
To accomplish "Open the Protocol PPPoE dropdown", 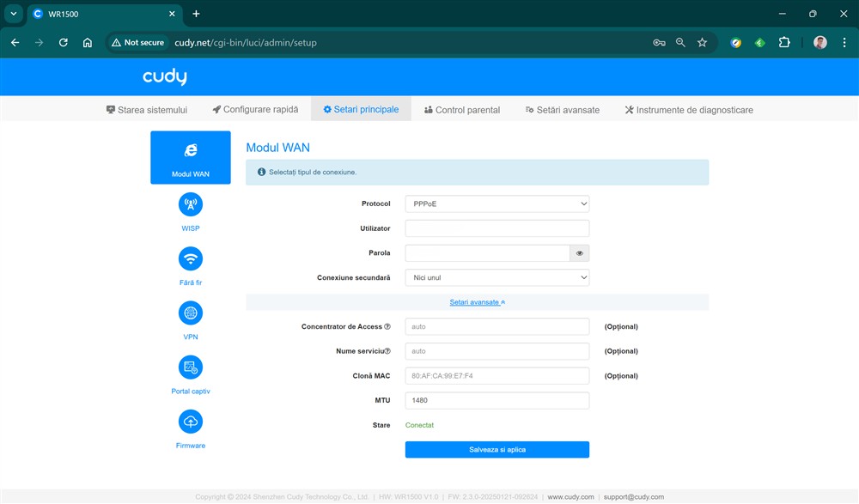I will pos(497,204).
